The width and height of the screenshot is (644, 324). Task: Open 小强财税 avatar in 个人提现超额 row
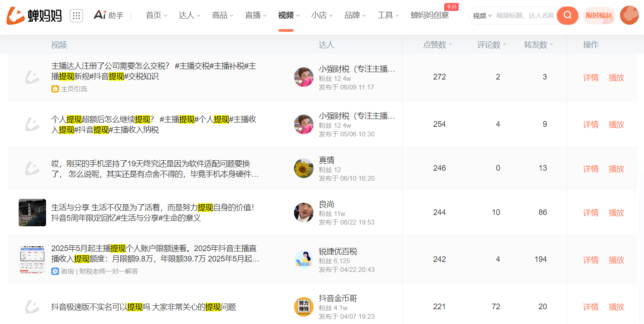(x=304, y=124)
